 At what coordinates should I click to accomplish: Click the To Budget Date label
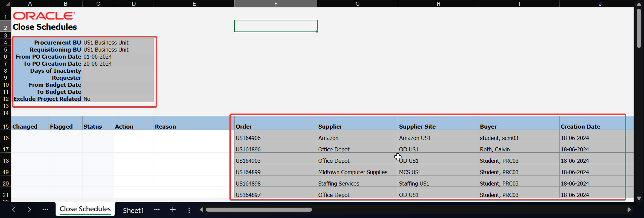click(x=59, y=92)
